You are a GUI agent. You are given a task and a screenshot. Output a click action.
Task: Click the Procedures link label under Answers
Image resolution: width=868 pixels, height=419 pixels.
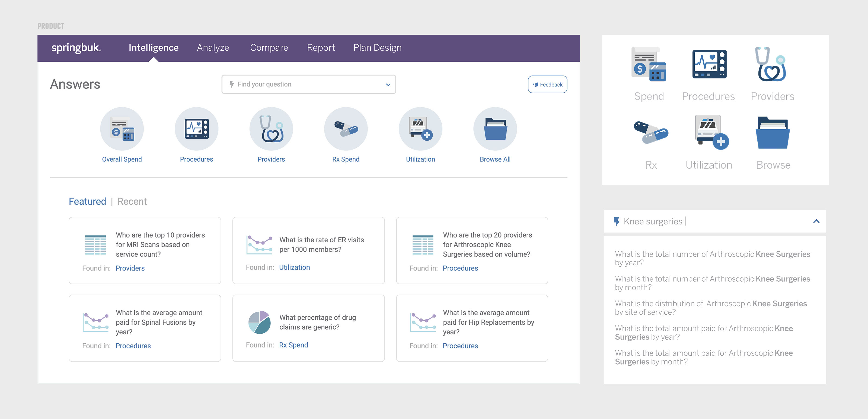tap(196, 159)
